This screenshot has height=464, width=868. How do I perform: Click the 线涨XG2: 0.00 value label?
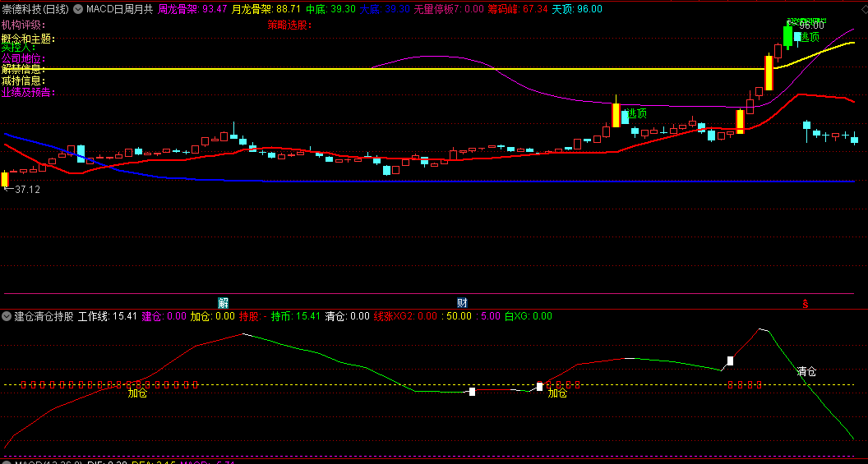click(x=405, y=316)
